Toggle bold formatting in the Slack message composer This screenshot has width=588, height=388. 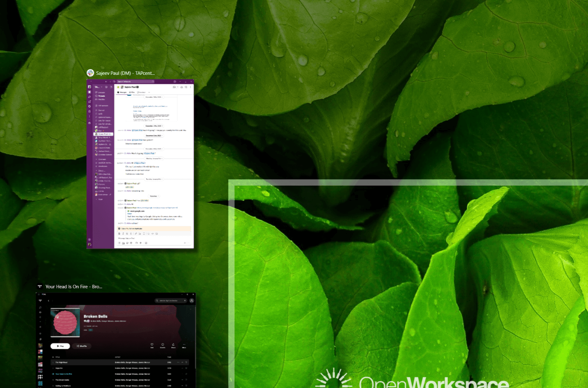119,233
